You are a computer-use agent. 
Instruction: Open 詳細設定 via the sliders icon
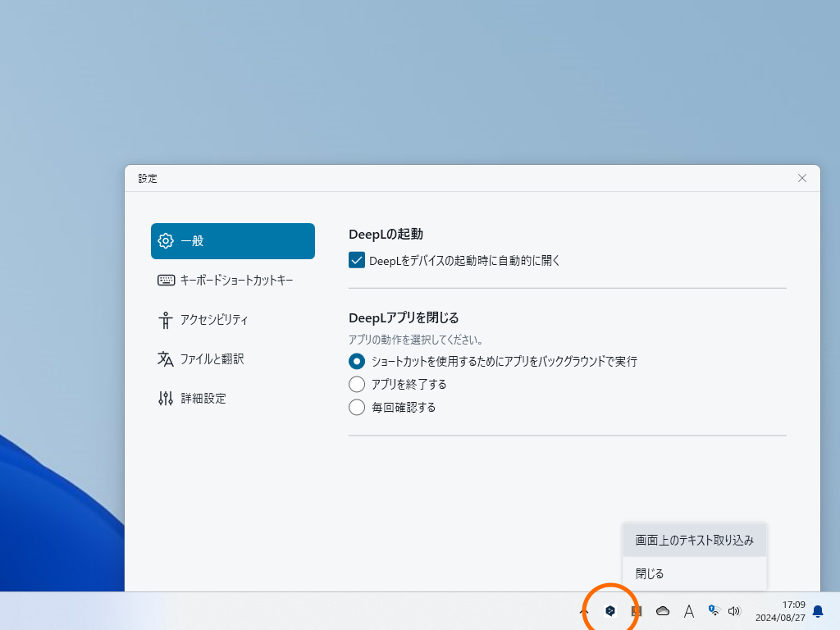165,398
